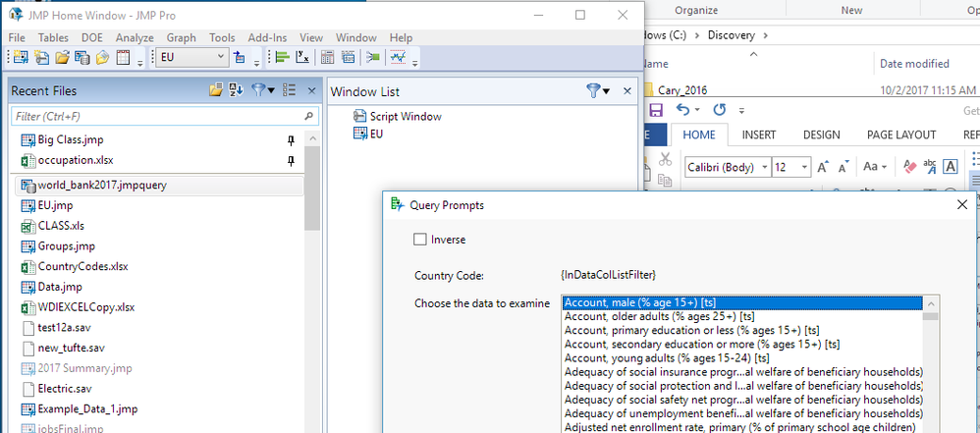Open Help menu in JMP
This screenshot has height=433, width=980.
[x=401, y=37]
